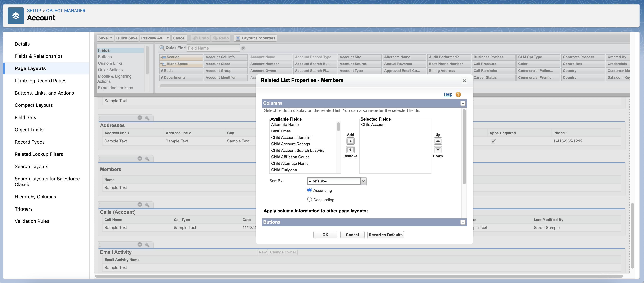This screenshot has height=283, width=644.
Task: Select the Ascending radio button
Action: click(310, 190)
